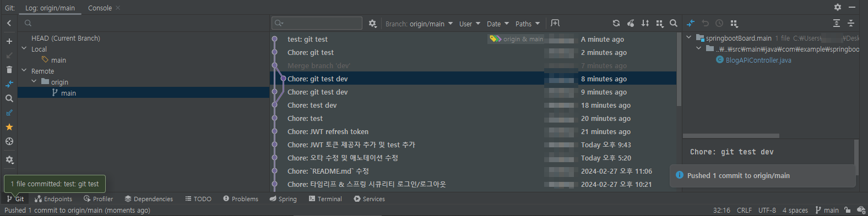Viewport: 868px width, 216px height.
Task: Click the magnifier icon in branches sidebar
Action: pos(9,98)
